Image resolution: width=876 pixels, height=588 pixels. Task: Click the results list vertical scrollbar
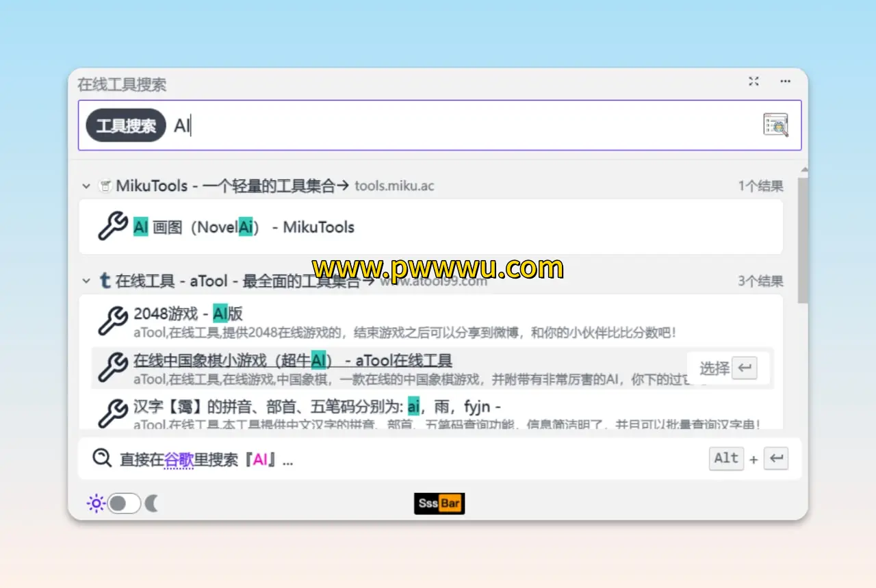(x=803, y=240)
